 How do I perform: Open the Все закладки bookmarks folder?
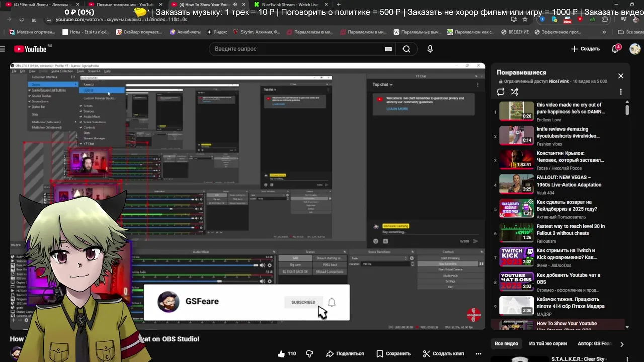(631, 32)
